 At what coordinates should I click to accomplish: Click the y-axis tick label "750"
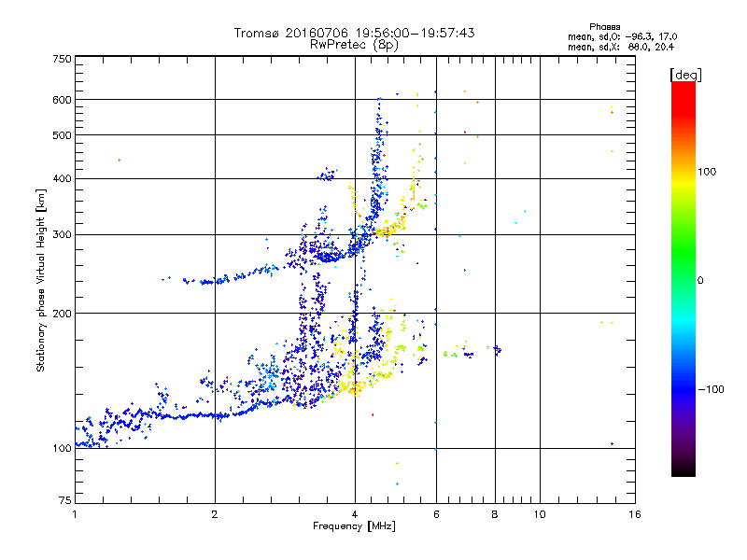pos(62,59)
